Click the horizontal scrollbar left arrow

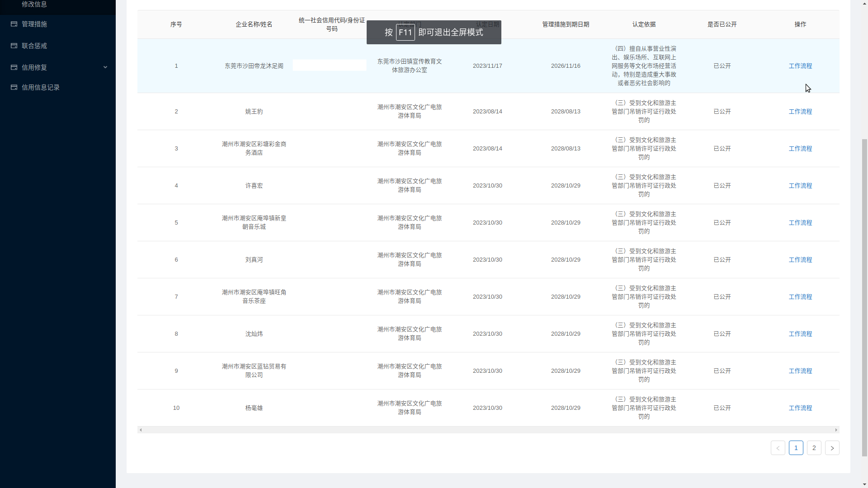140,430
